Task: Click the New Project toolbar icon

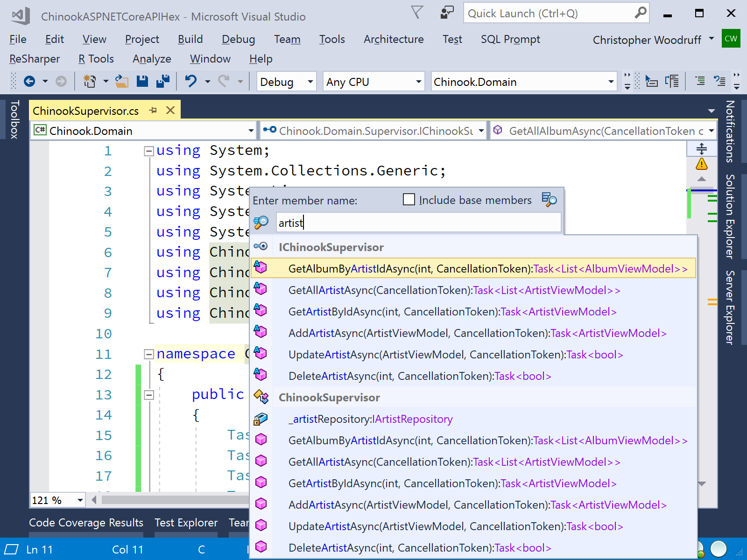Action: [89, 82]
